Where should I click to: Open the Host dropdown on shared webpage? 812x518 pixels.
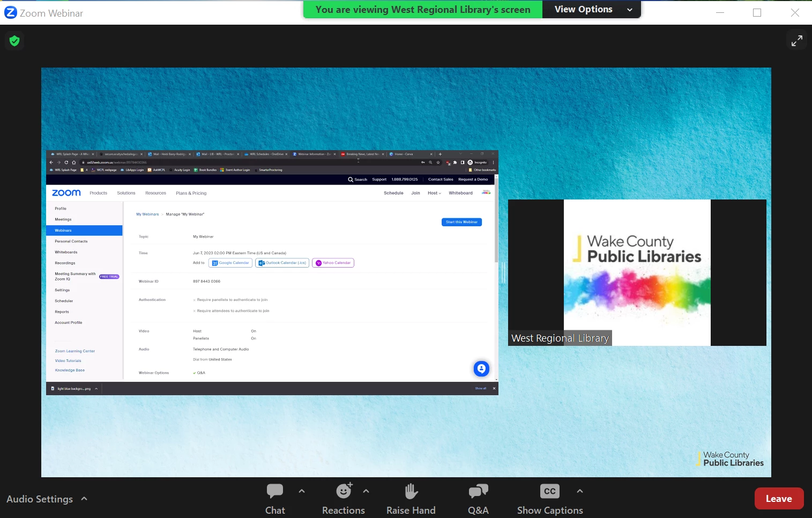click(x=434, y=193)
